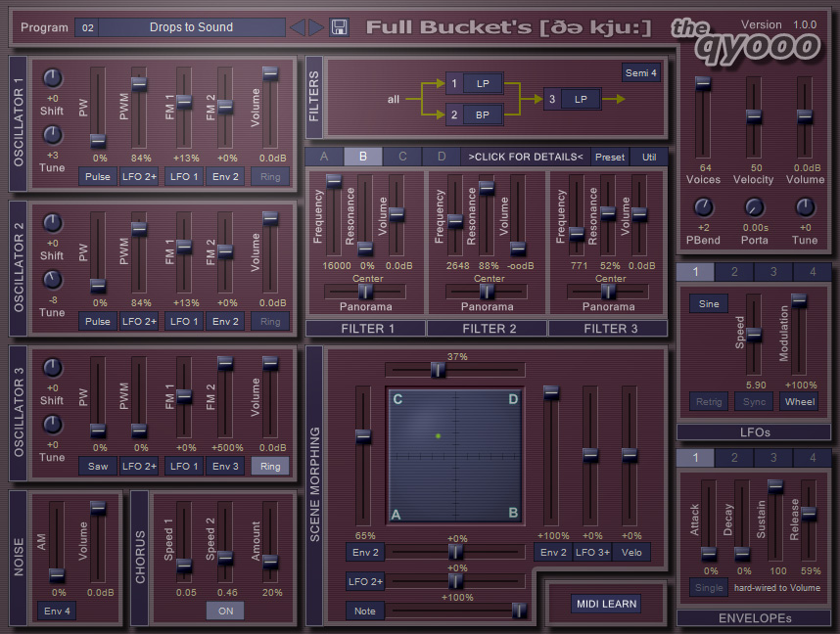Viewport: 840px width, 634px height.
Task: Adjust Chorus Amount slider handle
Action: click(x=270, y=563)
